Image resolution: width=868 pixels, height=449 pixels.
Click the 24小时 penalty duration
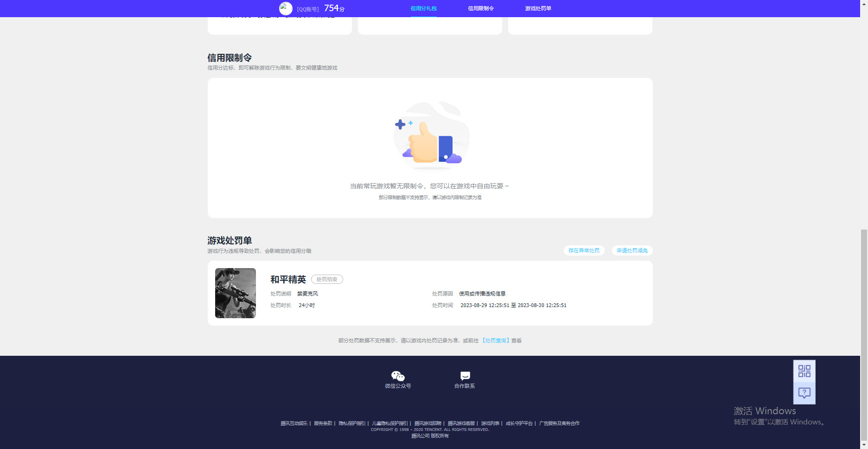(x=306, y=305)
